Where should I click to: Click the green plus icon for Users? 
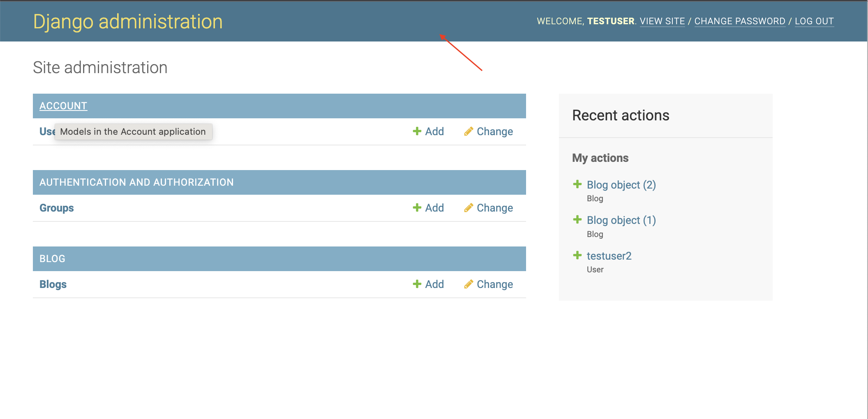pos(417,131)
